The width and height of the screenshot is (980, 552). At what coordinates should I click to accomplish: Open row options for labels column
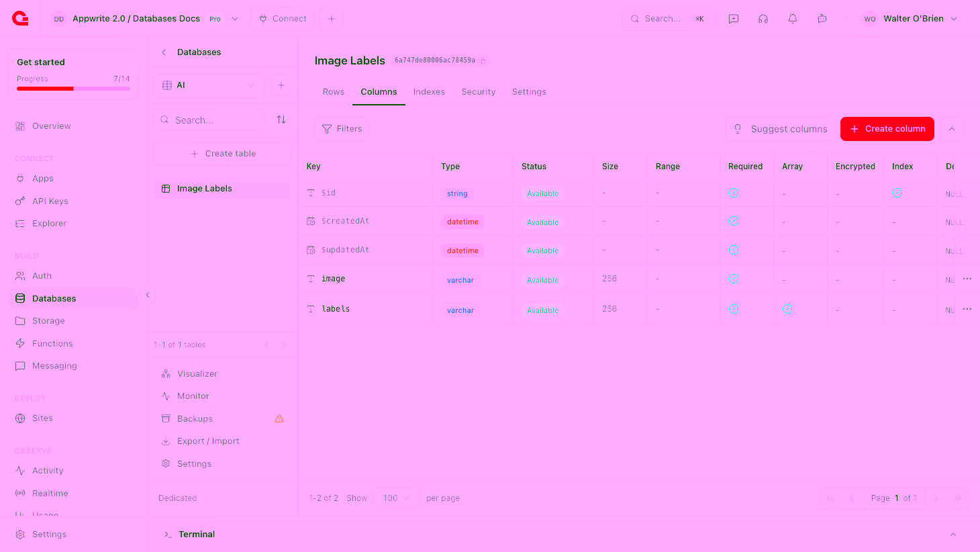(x=967, y=309)
